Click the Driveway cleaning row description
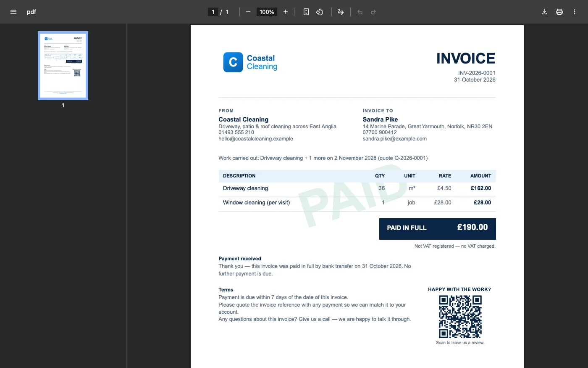The width and height of the screenshot is (588, 368). (245, 188)
